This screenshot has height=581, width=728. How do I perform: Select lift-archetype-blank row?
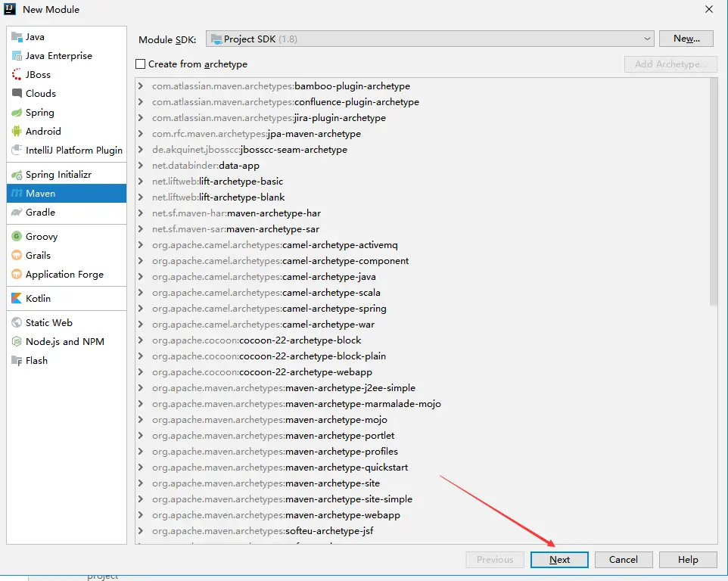point(422,197)
